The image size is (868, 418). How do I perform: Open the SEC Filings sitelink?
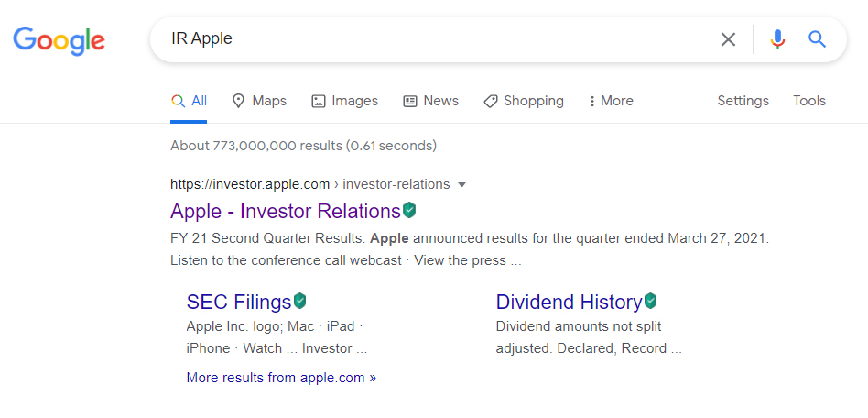(239, 302)
